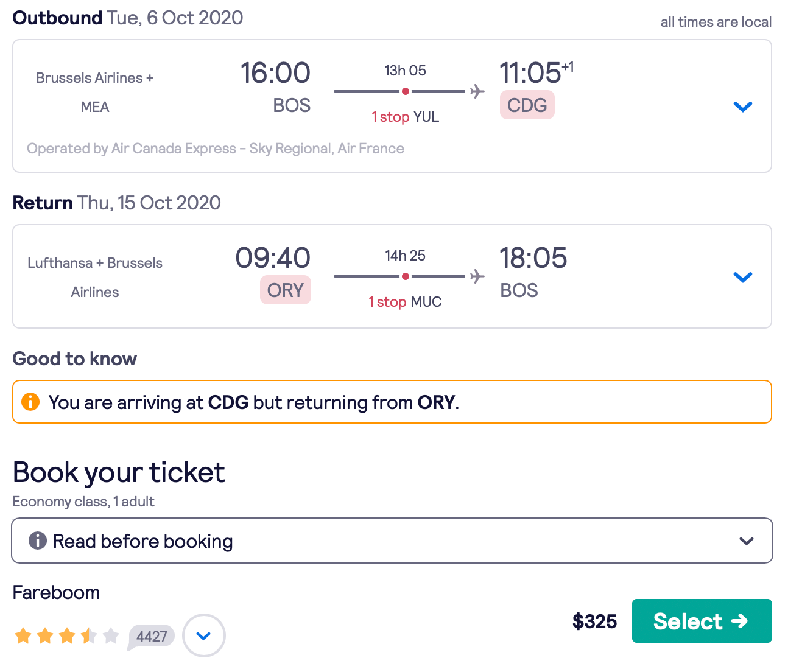788x672 pixels.
Task: Click the Select button for Fareboom
Action: tap(702, 621)
